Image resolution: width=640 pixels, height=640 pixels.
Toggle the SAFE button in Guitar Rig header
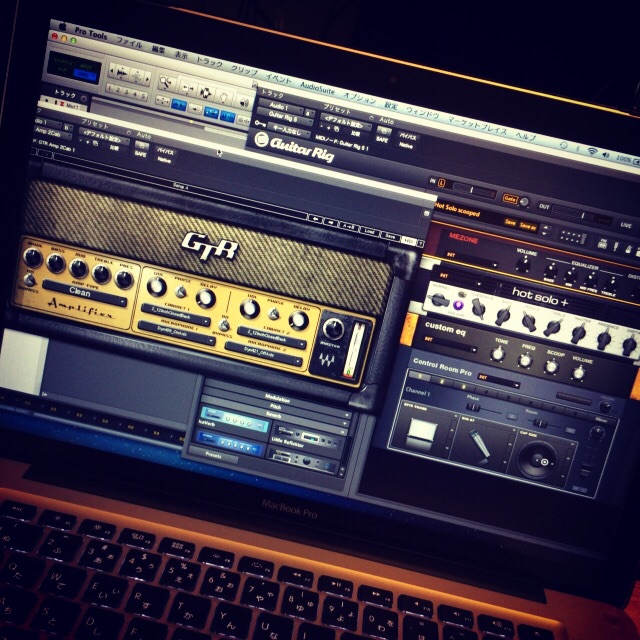tap(382, 140)
